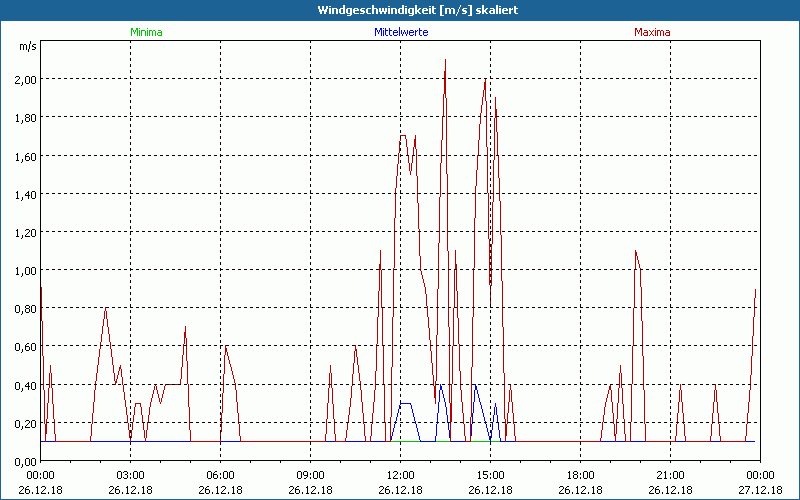Select the 1,80 y-axis value
Viewport: 800px width, 500px height.
pos(23,117)
